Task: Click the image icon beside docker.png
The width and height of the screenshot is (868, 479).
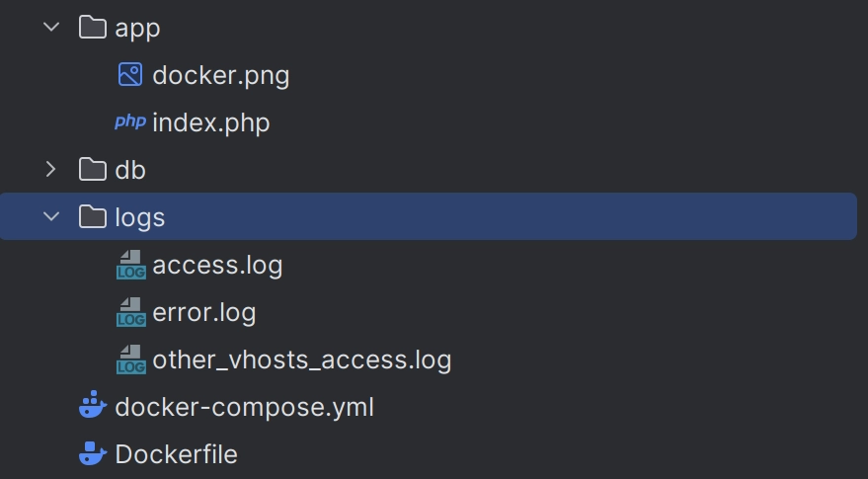Action: 130,74
